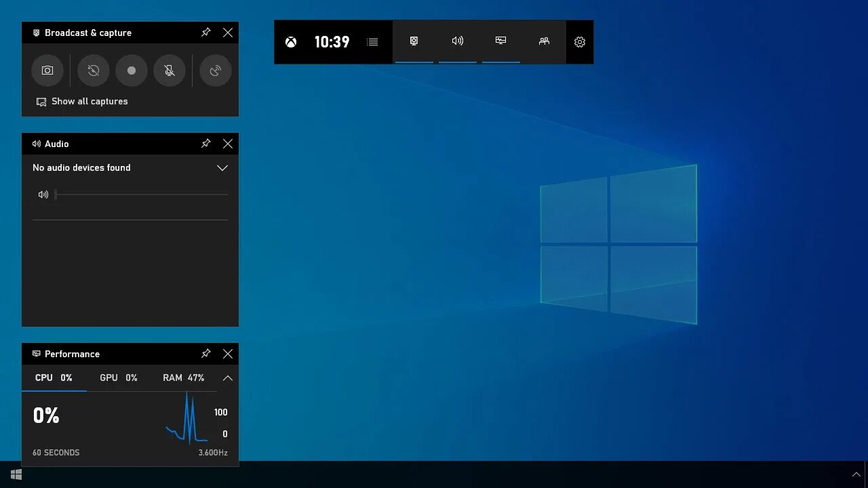Screen dimensions: 868x488
Task: Unmute the microphone in capture panel
Action: 170,70
